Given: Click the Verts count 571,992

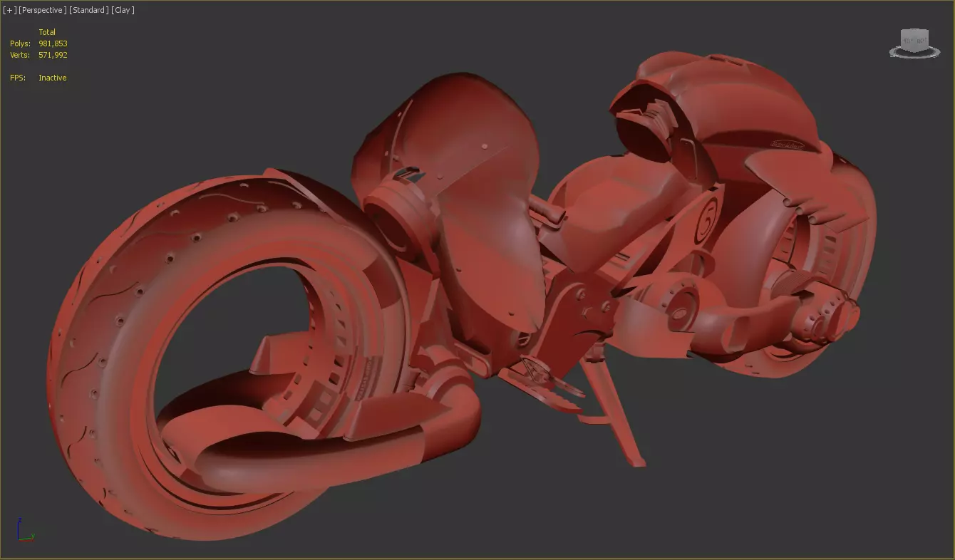Looking at the screenshot, I should coord(53,55).
